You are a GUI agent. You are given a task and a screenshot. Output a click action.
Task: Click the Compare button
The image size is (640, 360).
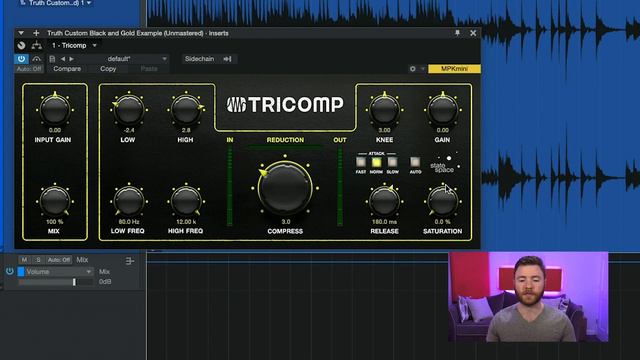pos(67,69)
